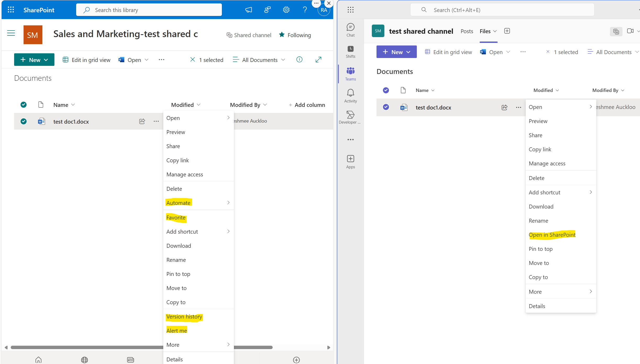The height and width of the screenshot is (364, 640).
Task: Expand the Teams New button dropdown
Action: (x=408, y=52)
